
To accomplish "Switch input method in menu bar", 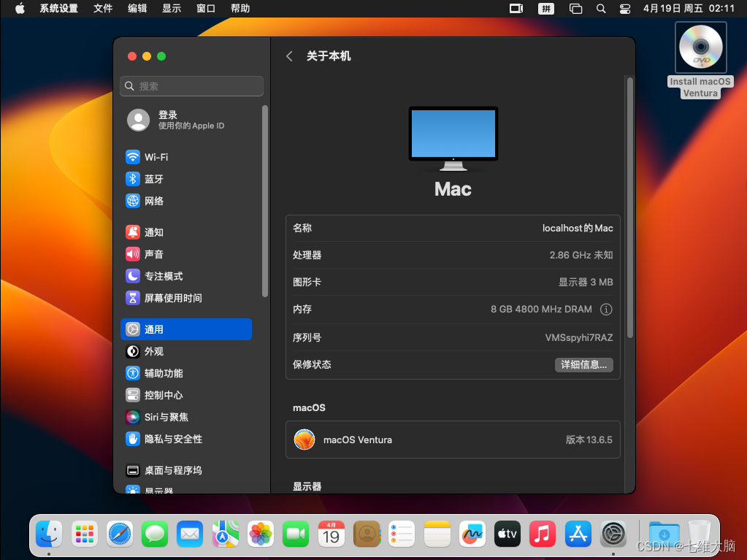I will (546, 9).
